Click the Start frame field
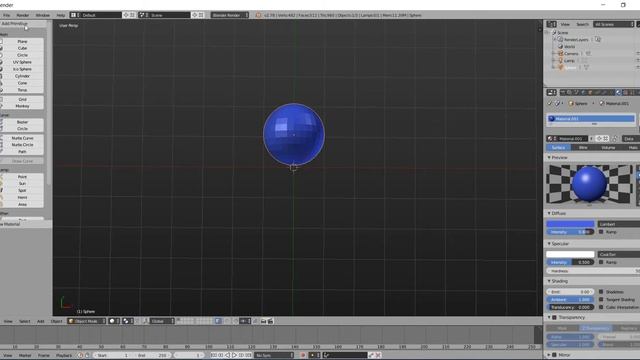 (113, 356)
